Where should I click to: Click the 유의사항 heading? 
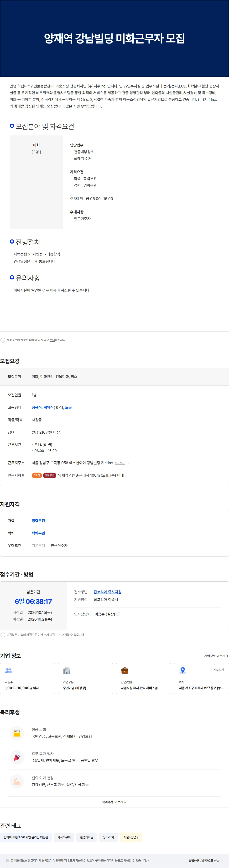[28, 278]
